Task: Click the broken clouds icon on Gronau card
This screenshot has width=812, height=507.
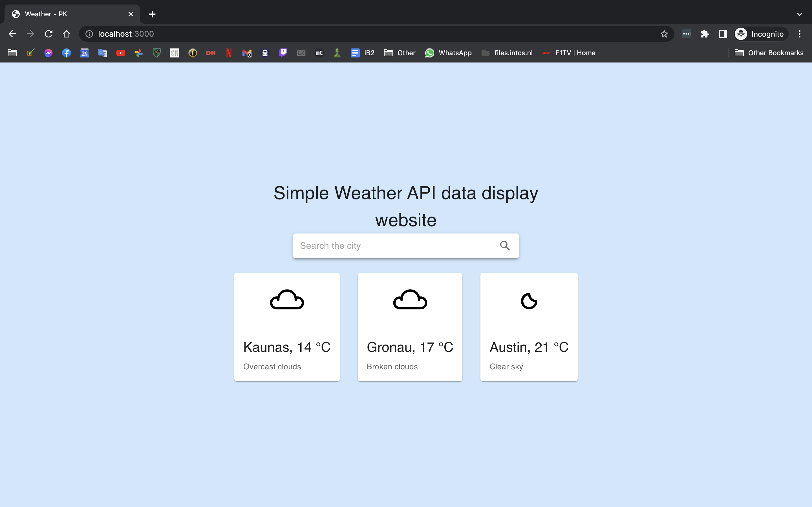Action: tap(410, 300)
